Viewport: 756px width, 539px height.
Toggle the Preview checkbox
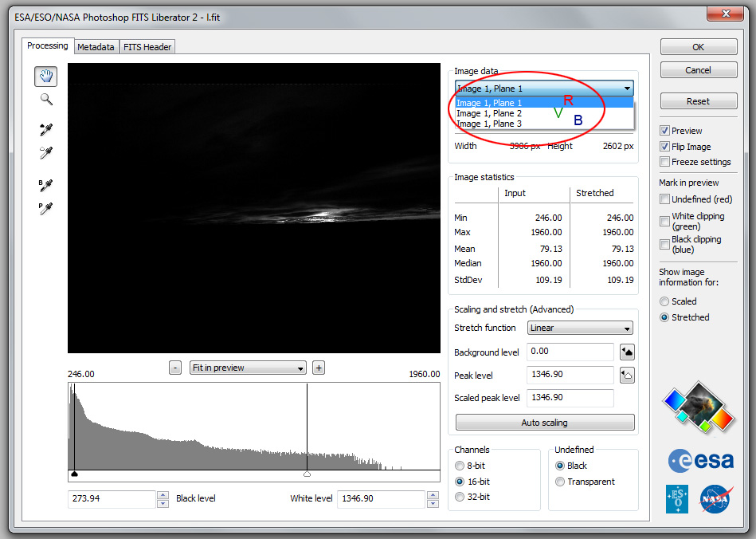pyautogui.click(x=665, y=131)
